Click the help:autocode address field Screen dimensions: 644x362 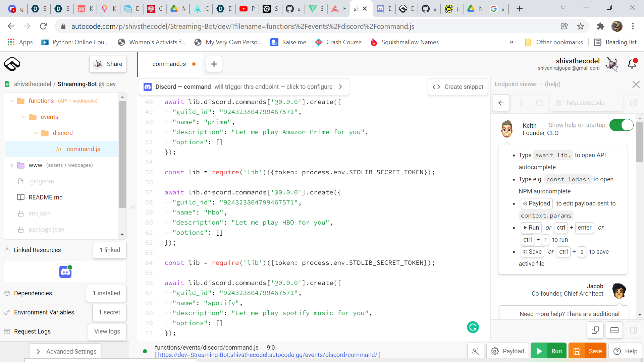pos(585,103)
